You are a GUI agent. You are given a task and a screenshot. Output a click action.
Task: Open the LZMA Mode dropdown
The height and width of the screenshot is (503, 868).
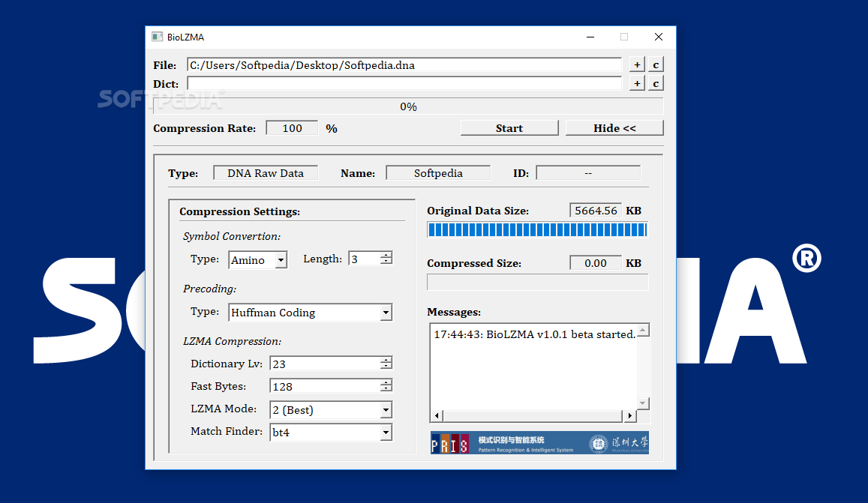click(386, 410)
